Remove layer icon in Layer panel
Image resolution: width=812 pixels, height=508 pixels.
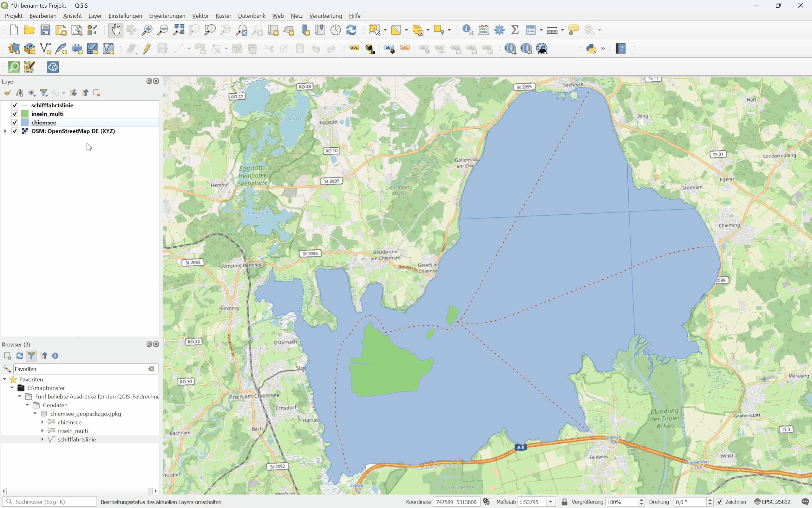click(x=97, y=93)
